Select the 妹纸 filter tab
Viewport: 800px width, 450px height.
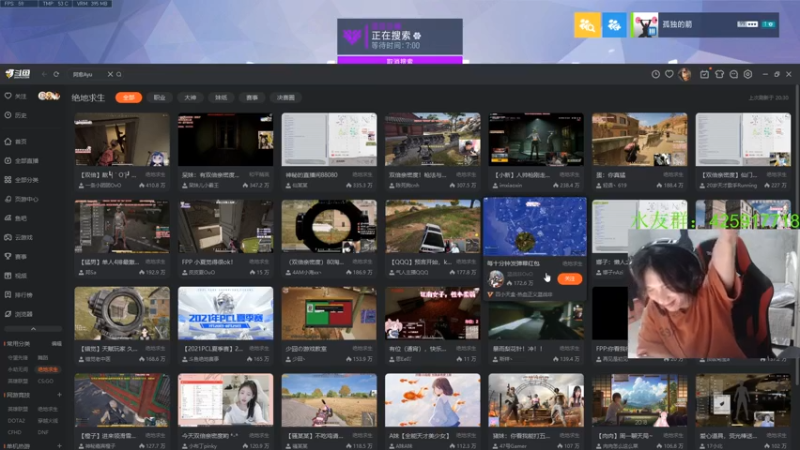pos(221,97)
